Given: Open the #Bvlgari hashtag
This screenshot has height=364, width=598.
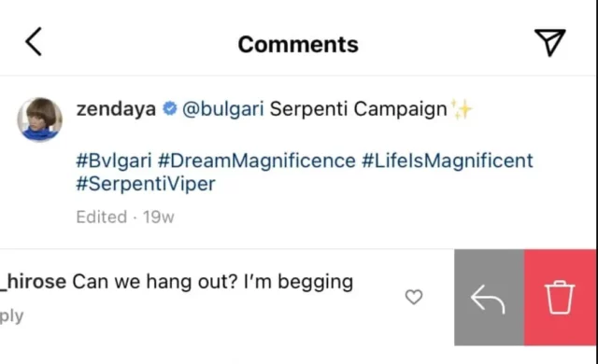Looking at the screenshot, I should pyautogui.click(x=114, y=161).
